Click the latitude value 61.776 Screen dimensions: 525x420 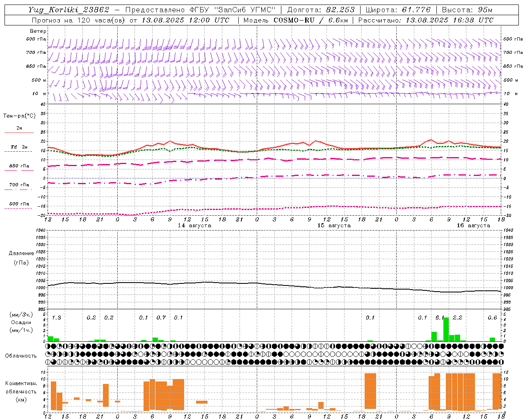pos(416,10)
